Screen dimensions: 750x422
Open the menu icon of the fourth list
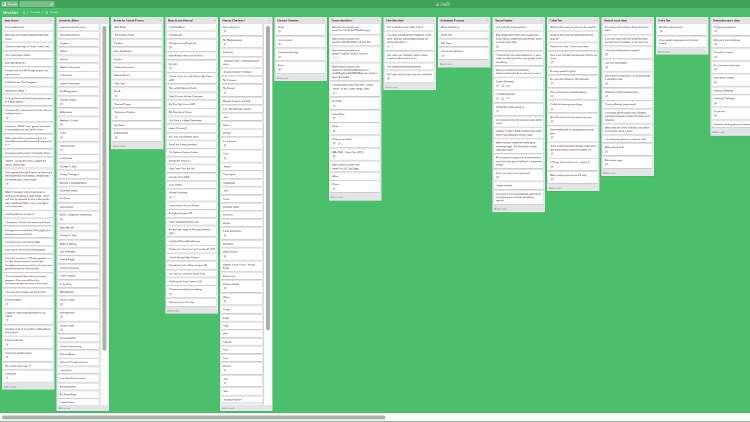tap(214, 21)
